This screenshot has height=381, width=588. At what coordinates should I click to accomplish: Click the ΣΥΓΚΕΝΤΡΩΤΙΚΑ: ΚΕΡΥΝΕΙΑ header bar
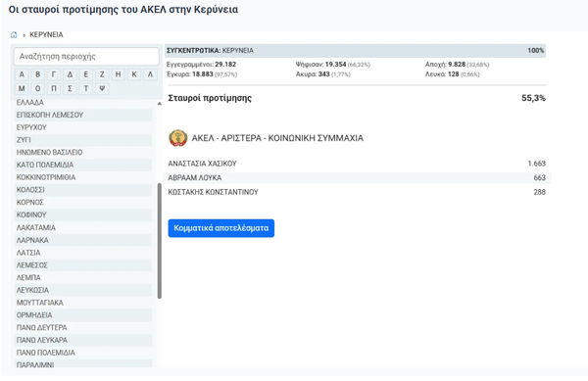tap(355, 51)
